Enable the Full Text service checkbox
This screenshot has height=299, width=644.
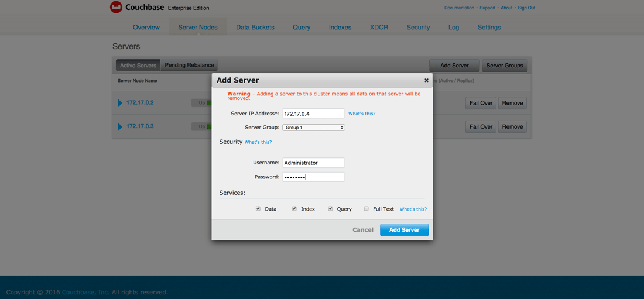(x=366, y=209)
